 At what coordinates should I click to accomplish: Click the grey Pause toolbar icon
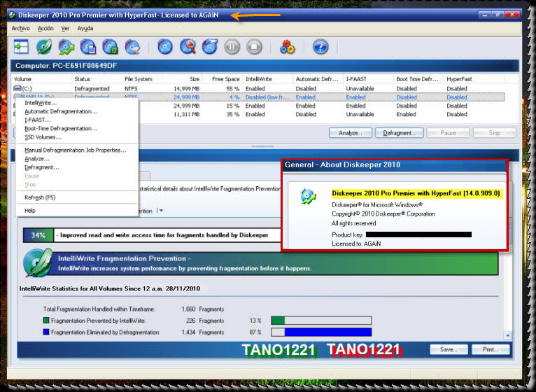(x=232, y=46)
